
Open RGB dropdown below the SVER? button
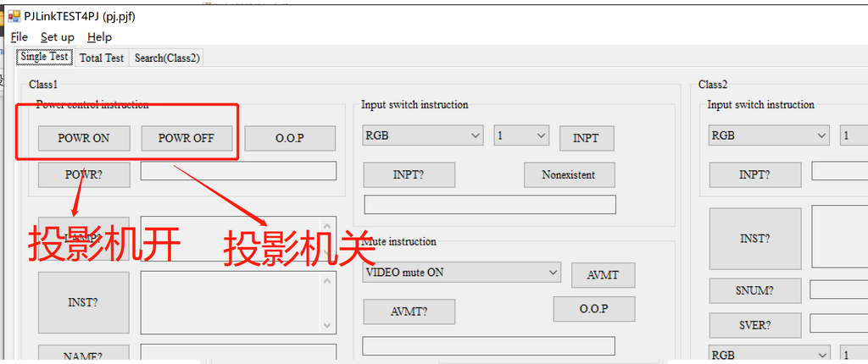[769, 354]
